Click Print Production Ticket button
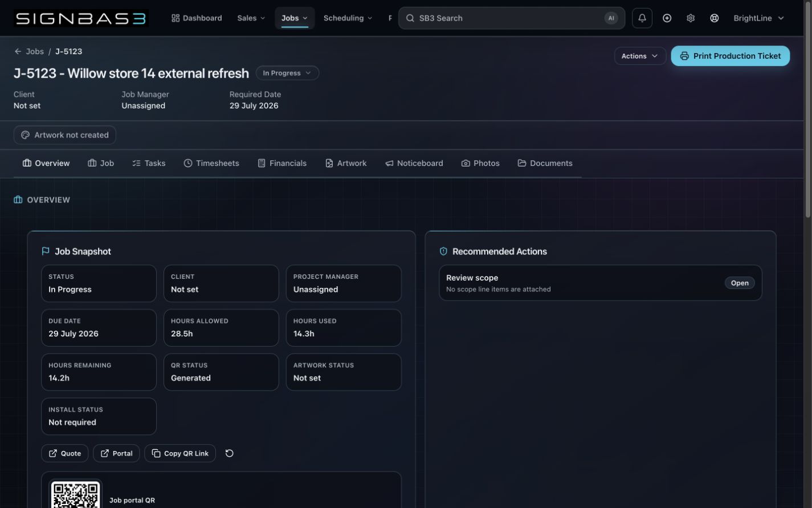Viewport: 812px width, 508px height. tap(731, 56)
